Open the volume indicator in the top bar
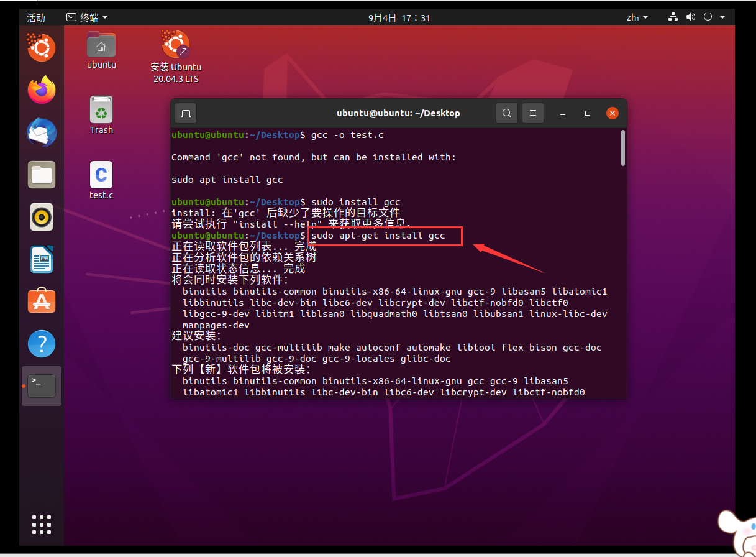Screen dimensions: 756x557 [691, 17]
